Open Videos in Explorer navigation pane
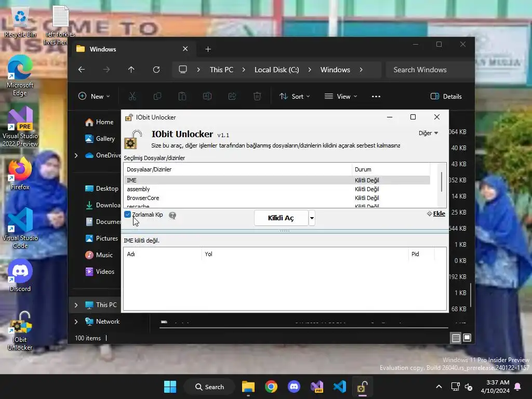 tap(100, 272)
